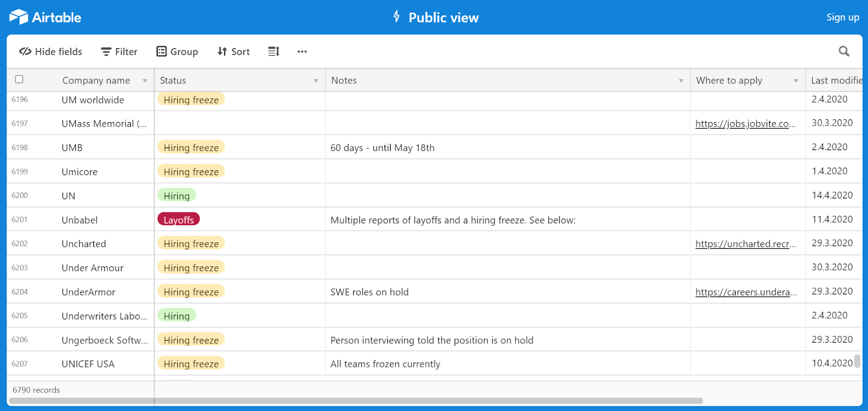Click Hiring freeze tag for UM worldwide
Image resolution: width=868 pixels, height=411 pixels.
(x=191, y=99)
